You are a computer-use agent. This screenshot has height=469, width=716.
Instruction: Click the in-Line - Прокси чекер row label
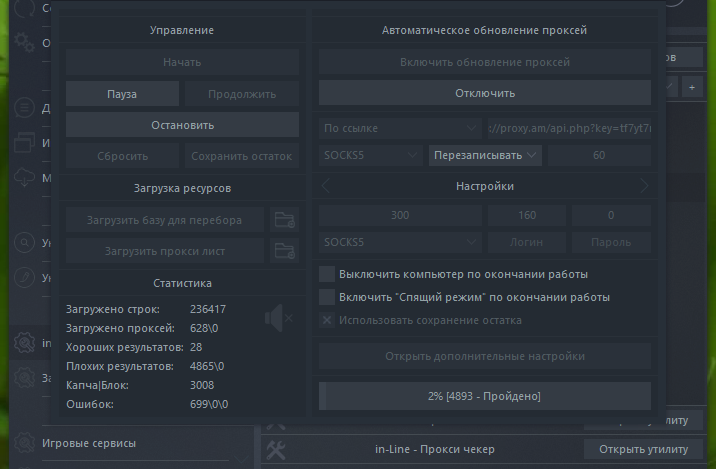(435, 449)
